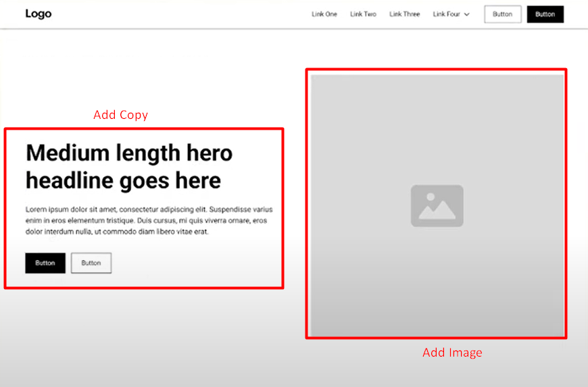Click the outlined Button under the hero text
This screenshot has width=588, height=387.
point(91,263)
